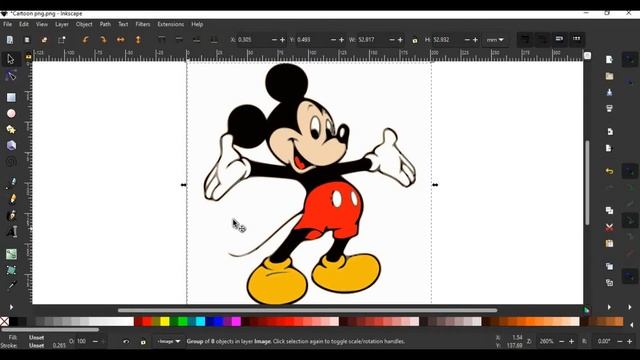Screen dimensions: 640x360
Task: Activate the Pencil freehand tool
Action: (12, 199)
